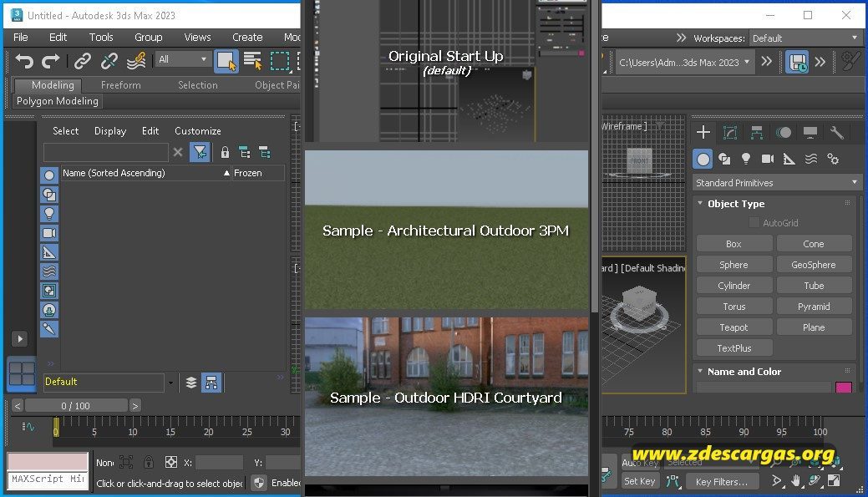Click the autosave floppy disk icon

(x=797, y=62)
